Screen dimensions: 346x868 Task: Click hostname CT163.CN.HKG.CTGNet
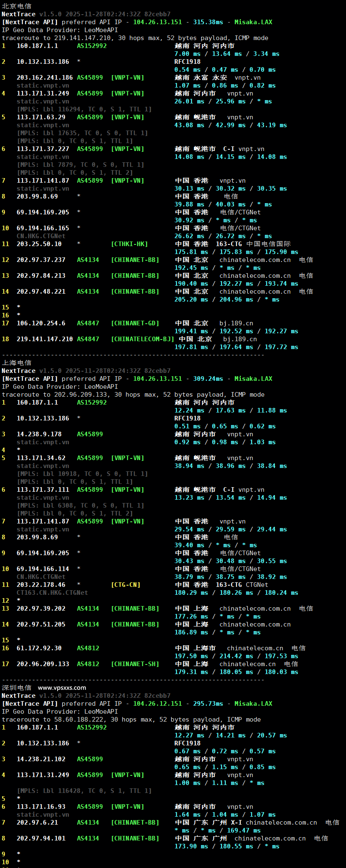[52, 593]
